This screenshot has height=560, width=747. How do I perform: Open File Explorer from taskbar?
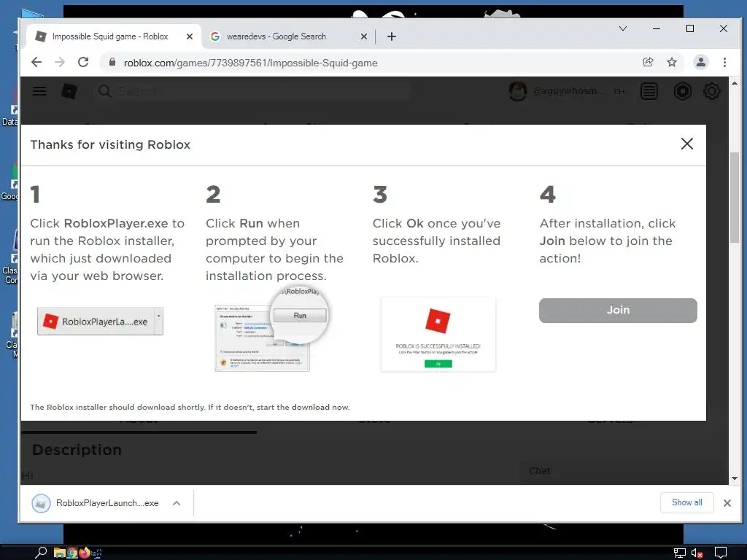[x=59, y=553]
